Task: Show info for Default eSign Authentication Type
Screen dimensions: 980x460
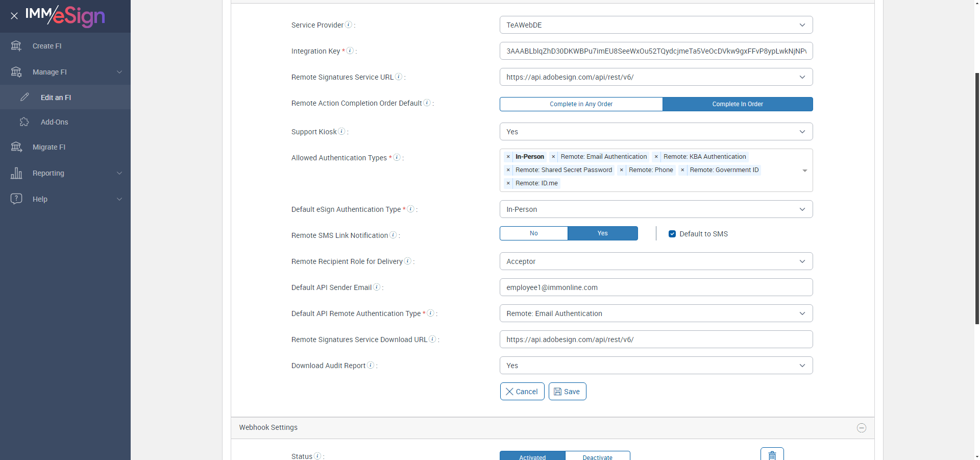Action: click(410, 209)
